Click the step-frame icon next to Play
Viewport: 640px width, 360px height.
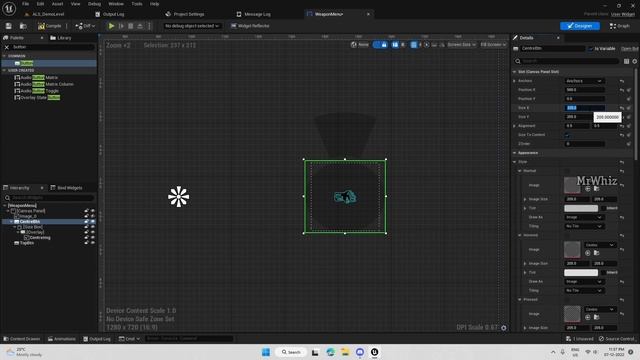click(121, 26)
